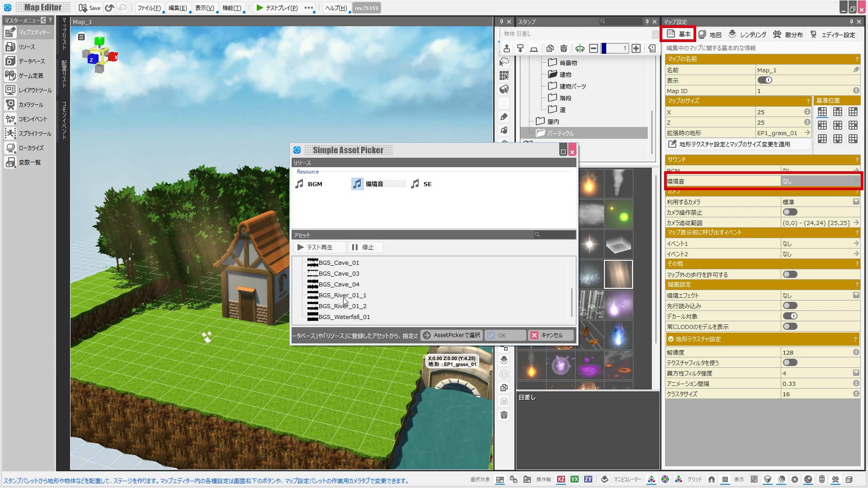Open the カメラ追従範囲 selector arrow
The image size is (868, 488).
pyautogui.click(x=856, y=223)
